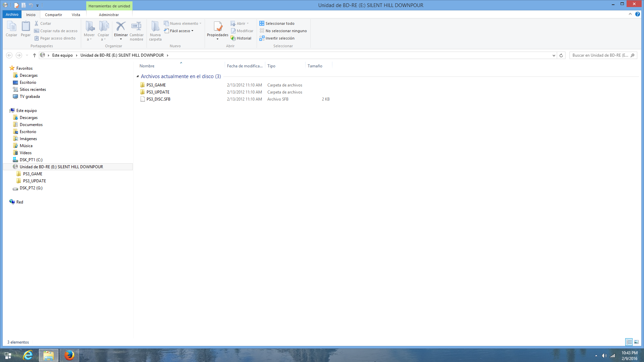Open address bar history dropdown arrow
The height and width of the screenshot is (362, 644).
click(x=553, y=55)
